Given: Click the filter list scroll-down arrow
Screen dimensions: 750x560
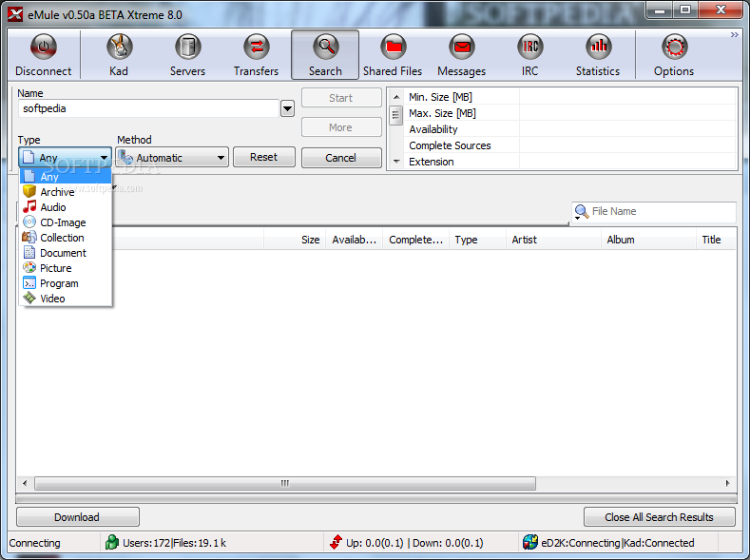Looking at the screenshot, I should [396, 162].
